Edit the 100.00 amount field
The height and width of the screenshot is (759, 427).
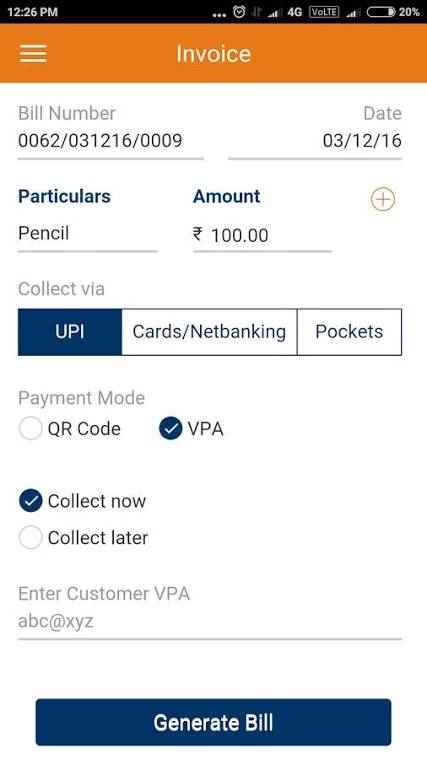click(262, 235)
